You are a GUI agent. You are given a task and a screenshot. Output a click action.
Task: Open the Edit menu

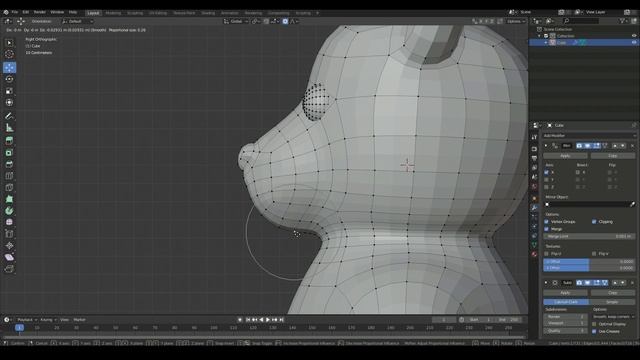tap(26, 12)
